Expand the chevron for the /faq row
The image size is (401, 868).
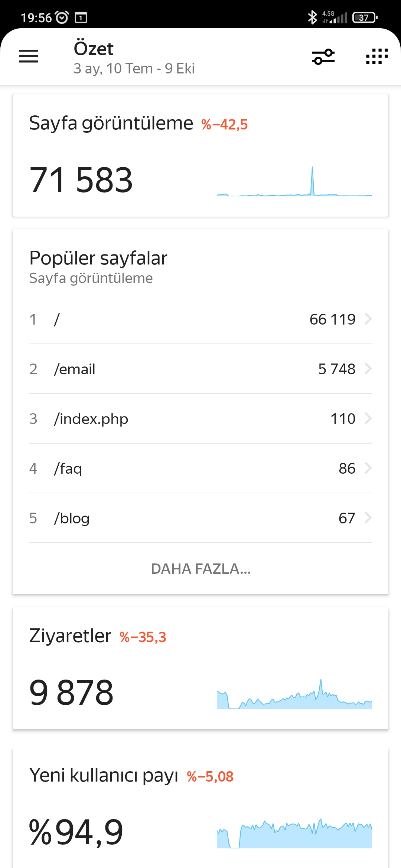[368, 468]
